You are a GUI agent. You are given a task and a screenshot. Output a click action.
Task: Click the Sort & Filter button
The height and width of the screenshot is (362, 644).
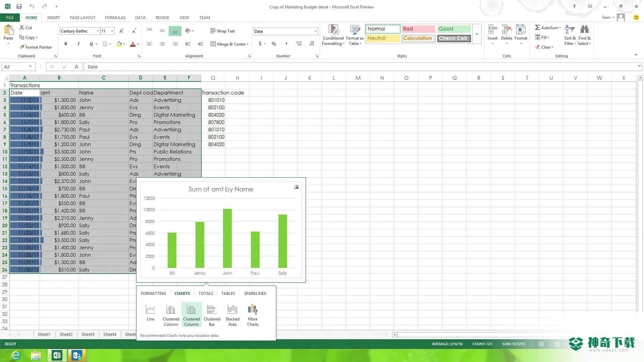tap(570, 35)
